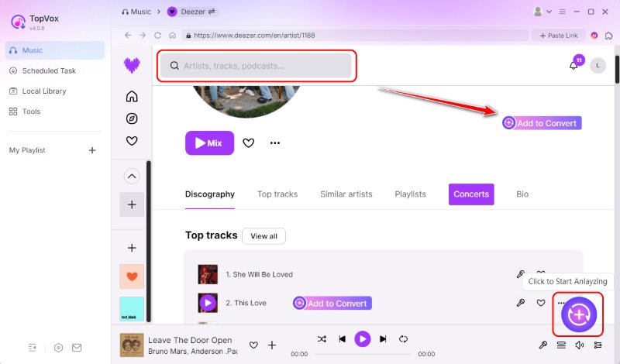This screenshot has width=620, height=364.
Task: Click the round Start Analyzing button
Action: 579,314
